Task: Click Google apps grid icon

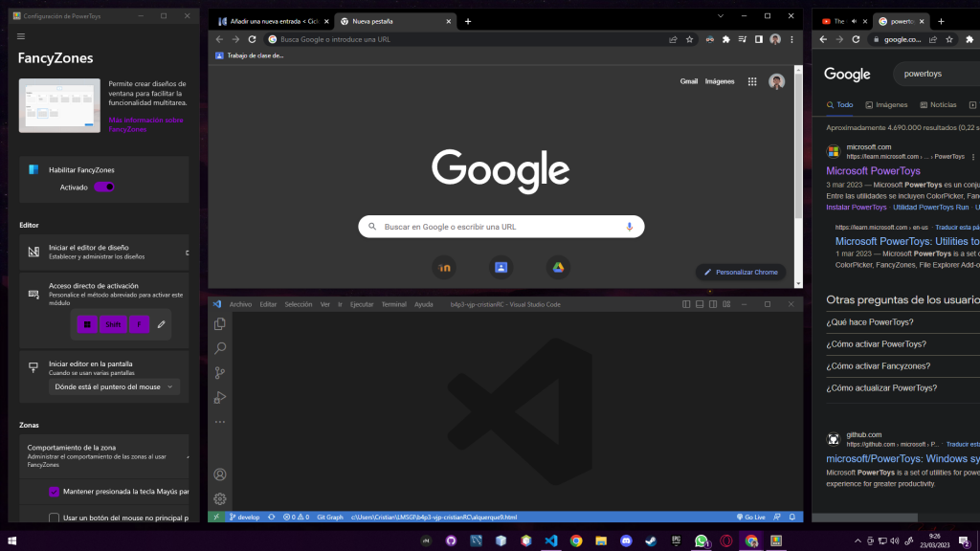Action: pyautogui.click(x=752, y=82)
